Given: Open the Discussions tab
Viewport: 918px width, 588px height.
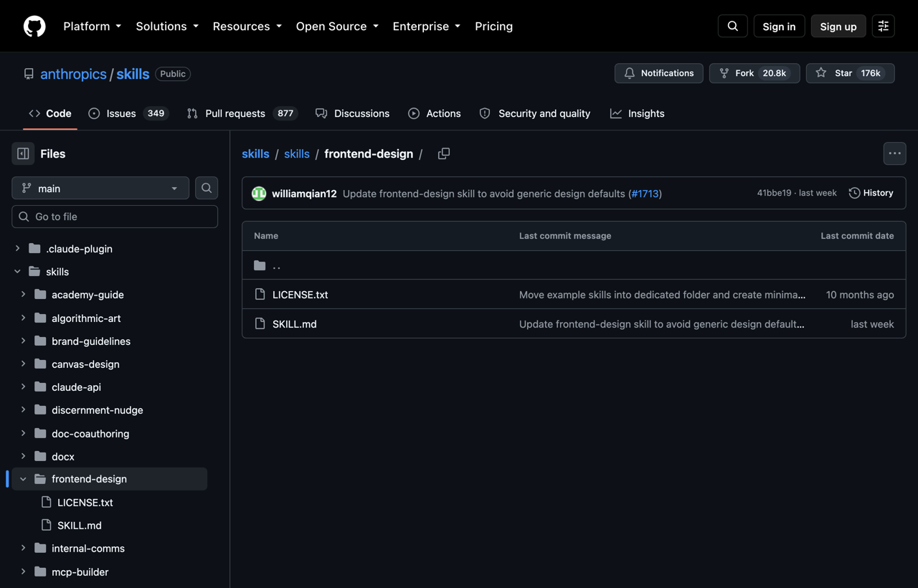Looking at the screenshot, I should (352, 113).
